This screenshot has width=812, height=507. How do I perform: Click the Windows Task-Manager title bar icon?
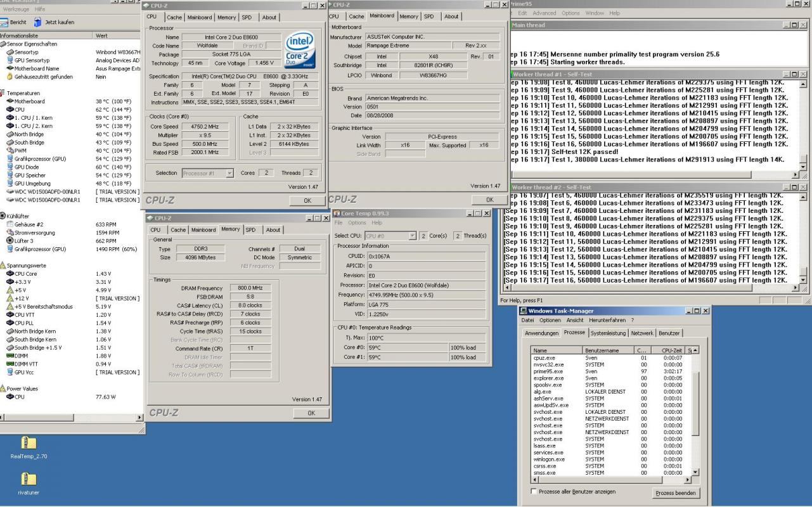tap(524, 311)
